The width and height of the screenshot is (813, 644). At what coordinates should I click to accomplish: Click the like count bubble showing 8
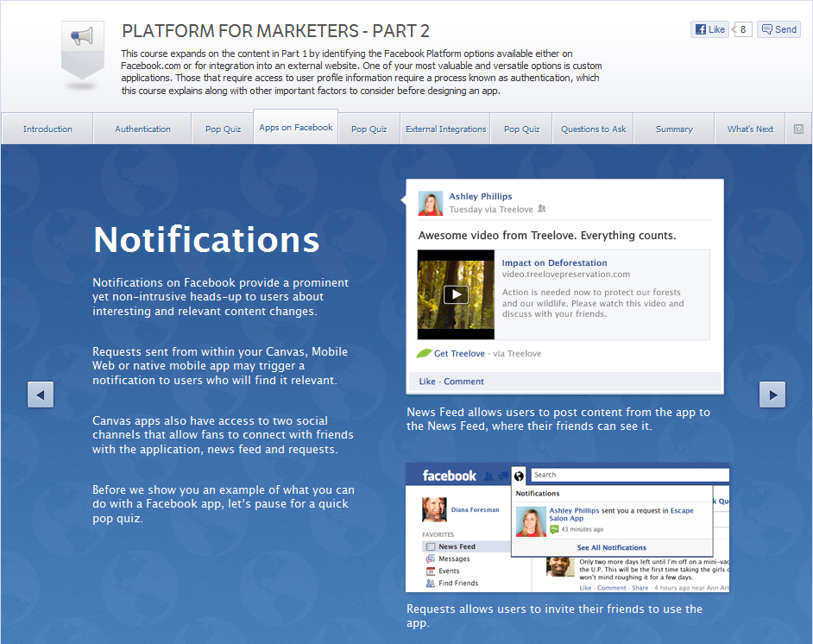pyautogui.click(x=742, y=29)
